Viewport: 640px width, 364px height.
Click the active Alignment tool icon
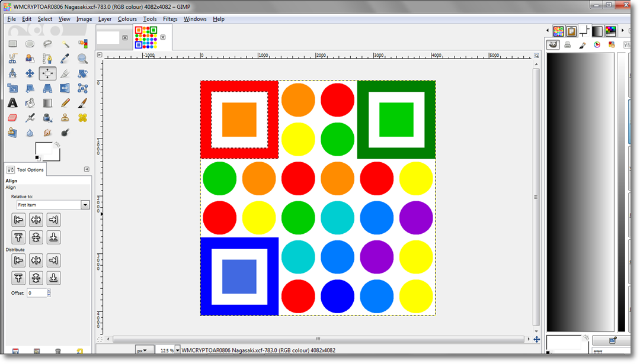coord(47,73)
